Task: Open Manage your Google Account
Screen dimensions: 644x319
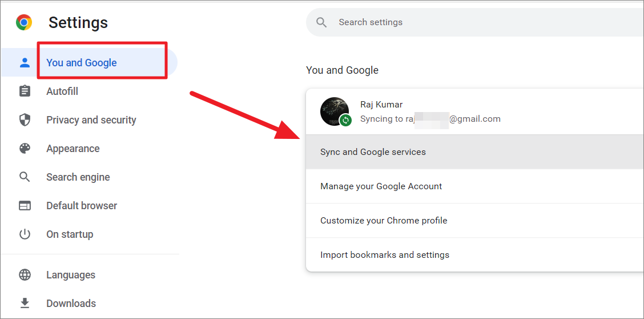Action: 475,186
